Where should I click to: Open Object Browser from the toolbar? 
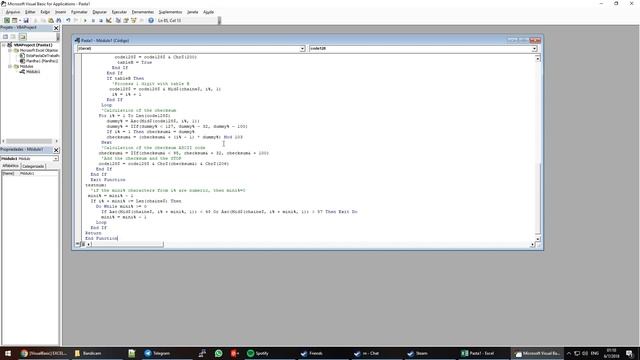[x=133, y=20]
